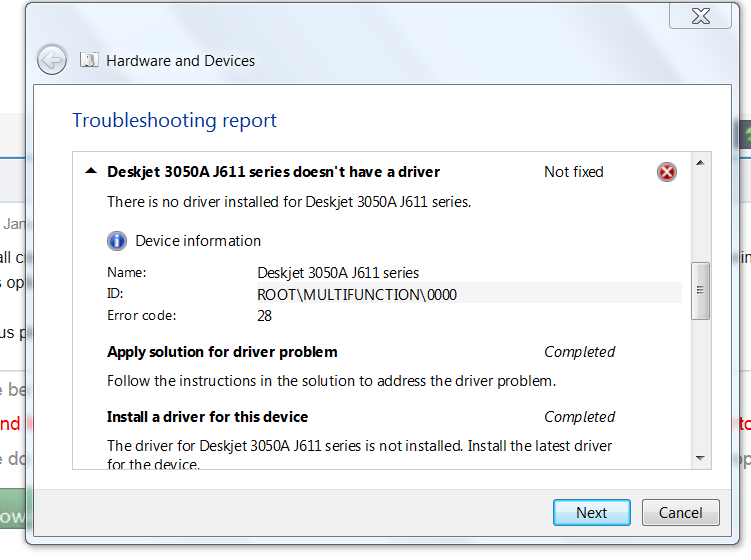Click the 'Not fixed' status text
The width and height of the screenshot is (751, 560).
click(574, 172)
